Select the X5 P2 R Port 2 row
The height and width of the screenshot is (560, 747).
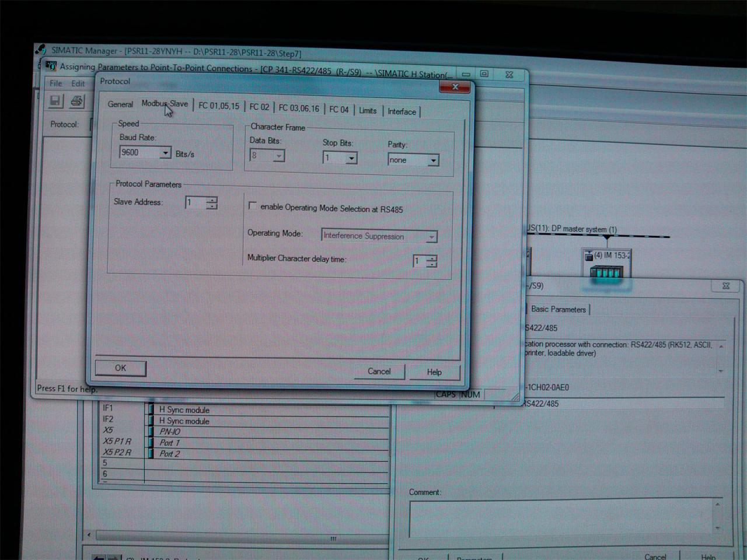click(244, 453)
